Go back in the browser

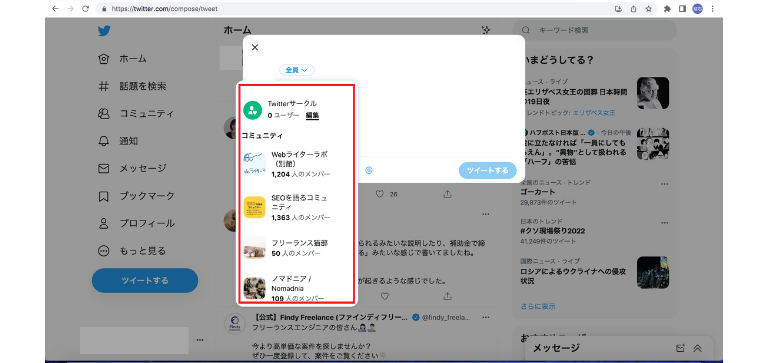(x=55, y=8)
